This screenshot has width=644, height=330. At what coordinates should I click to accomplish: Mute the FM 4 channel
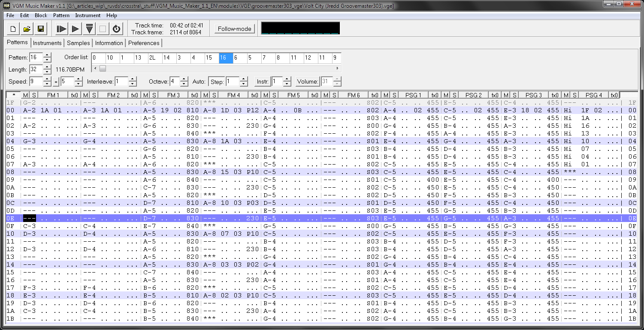[x=206, y=95]
